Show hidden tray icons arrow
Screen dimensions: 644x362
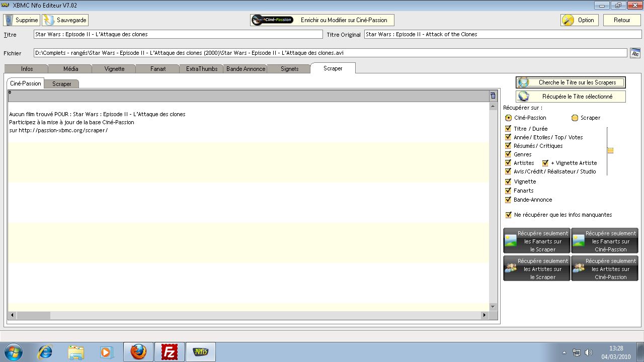564,352
